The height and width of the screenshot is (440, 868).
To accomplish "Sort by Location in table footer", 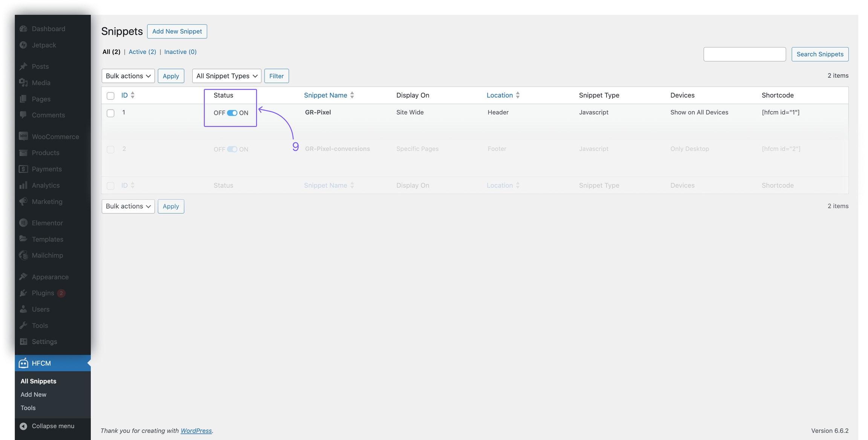I will pyautogui.click(x=500, y=185).
